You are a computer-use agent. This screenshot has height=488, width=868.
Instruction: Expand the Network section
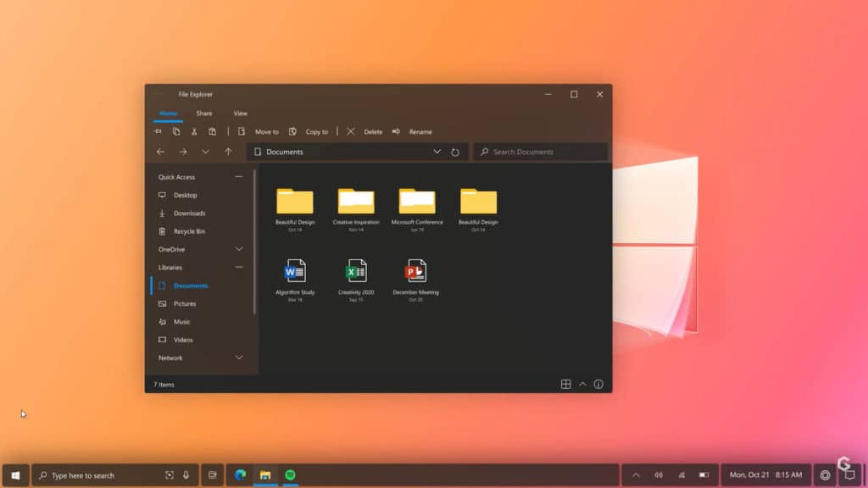(x=240, y=358)
